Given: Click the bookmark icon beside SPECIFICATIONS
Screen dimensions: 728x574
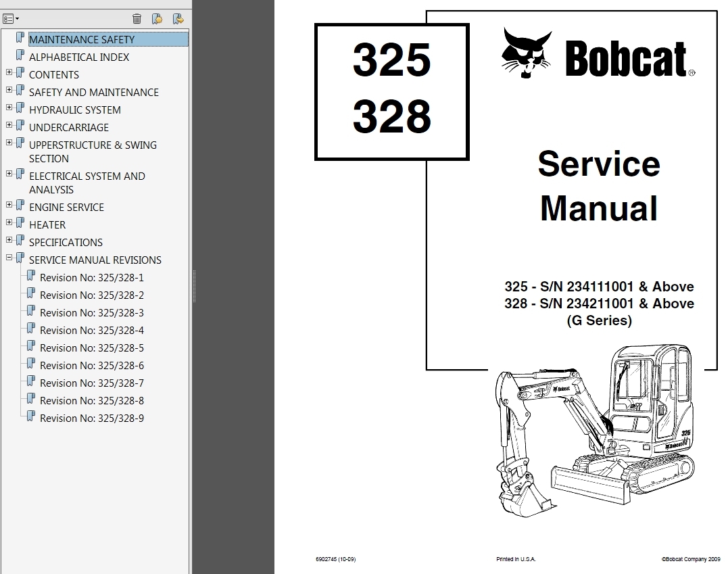Looking at the screenshot, I should (x=20, y=240).
